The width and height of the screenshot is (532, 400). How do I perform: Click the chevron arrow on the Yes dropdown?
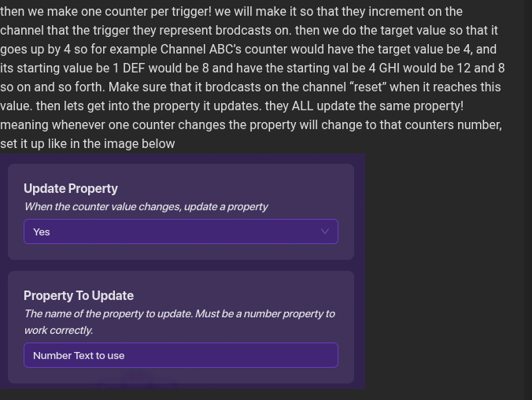324,231
